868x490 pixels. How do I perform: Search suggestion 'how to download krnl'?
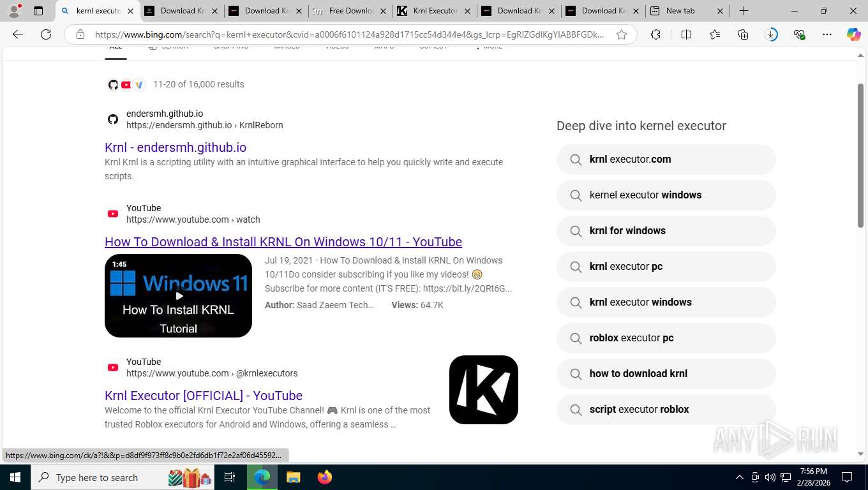(666, 374)
